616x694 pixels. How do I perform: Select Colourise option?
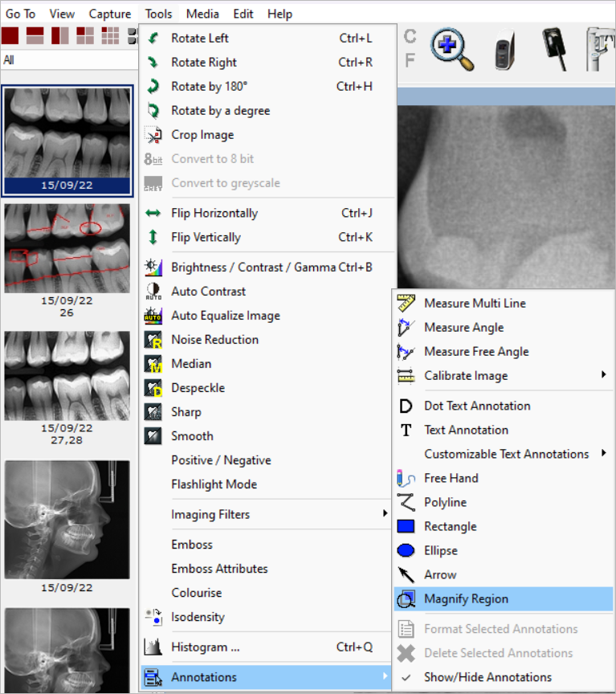click(x=197, y=593)
